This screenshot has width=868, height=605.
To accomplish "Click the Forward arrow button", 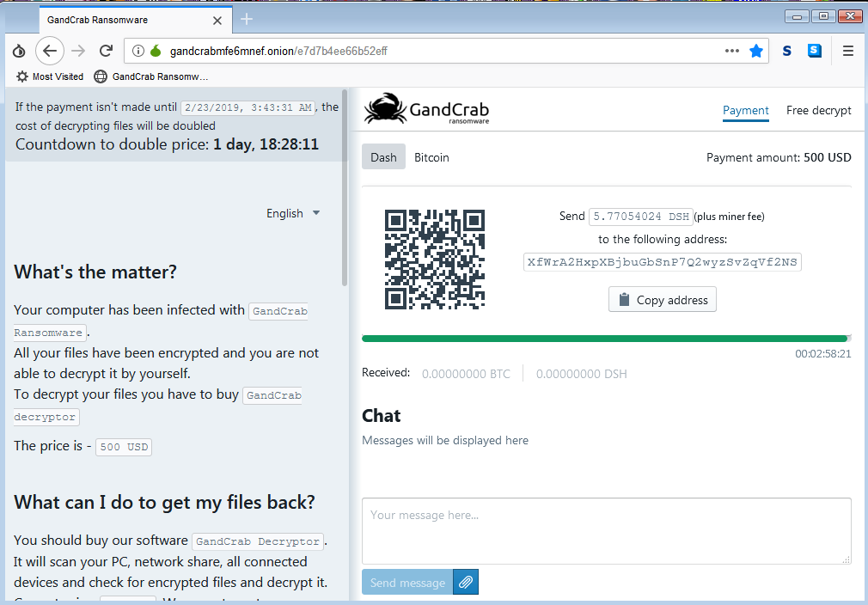I will point(78,51).
